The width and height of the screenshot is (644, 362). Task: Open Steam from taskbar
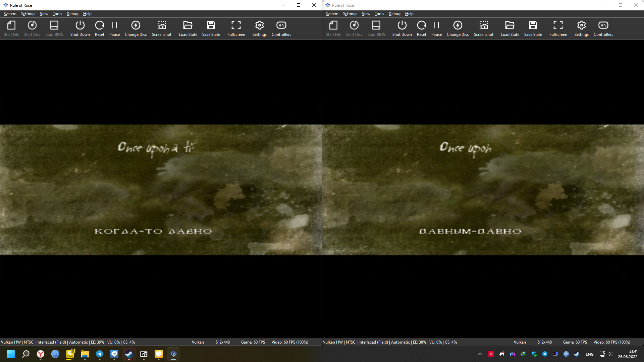(x=129, y=354)
